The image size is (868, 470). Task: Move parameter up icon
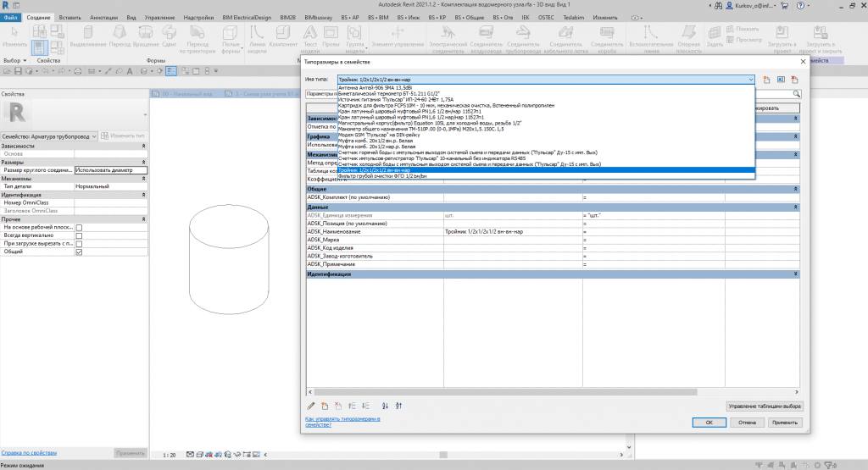click(x=352, y=406)
